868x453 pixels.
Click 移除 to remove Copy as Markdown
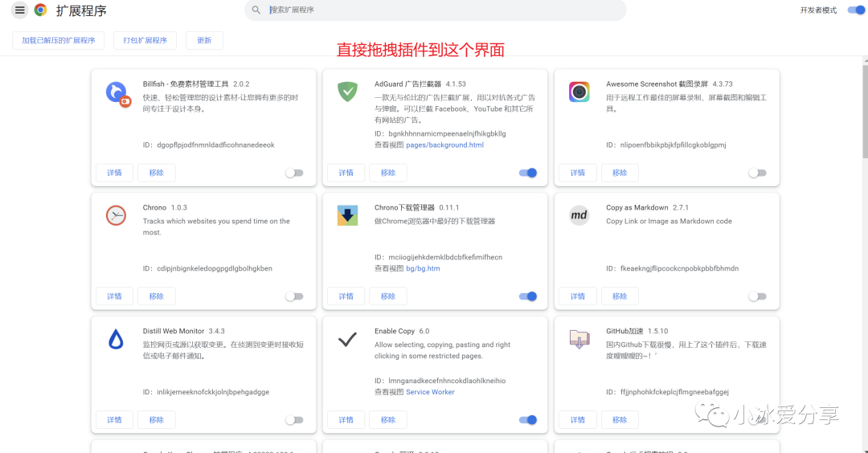click(620, 296)
